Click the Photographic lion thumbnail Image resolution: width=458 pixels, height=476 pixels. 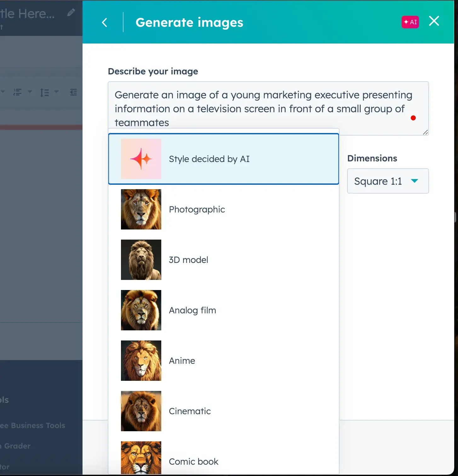pos(141,209)
